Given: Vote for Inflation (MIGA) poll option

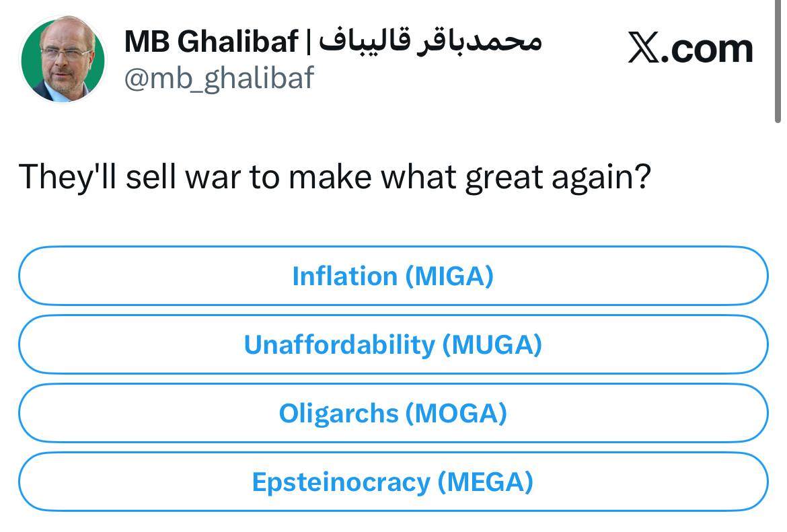Looking at the screenshot, I should [393, 276].
